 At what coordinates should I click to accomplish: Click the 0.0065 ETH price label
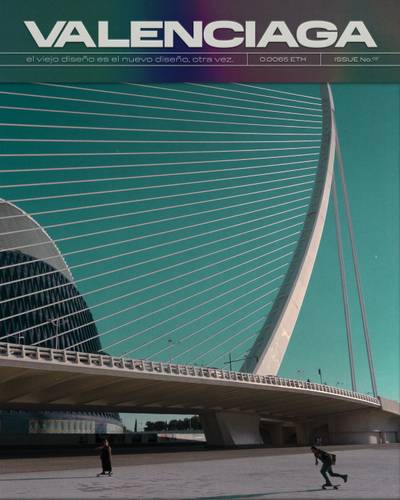[x=283, y=60]
